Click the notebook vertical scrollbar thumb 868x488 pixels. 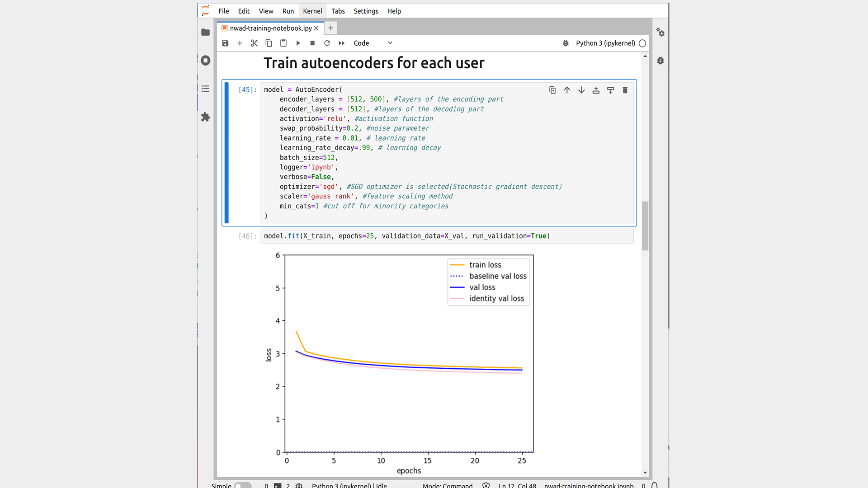click(645, 226)
